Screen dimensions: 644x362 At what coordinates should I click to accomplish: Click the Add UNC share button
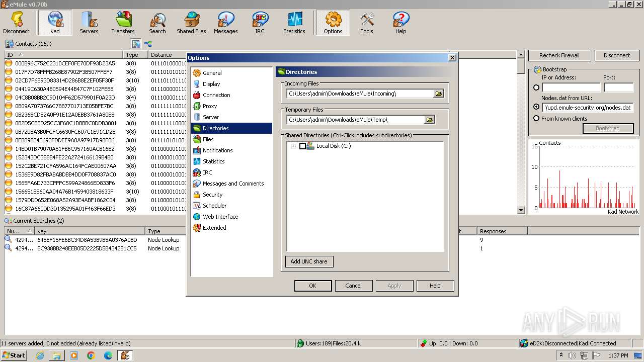(309, 261)
